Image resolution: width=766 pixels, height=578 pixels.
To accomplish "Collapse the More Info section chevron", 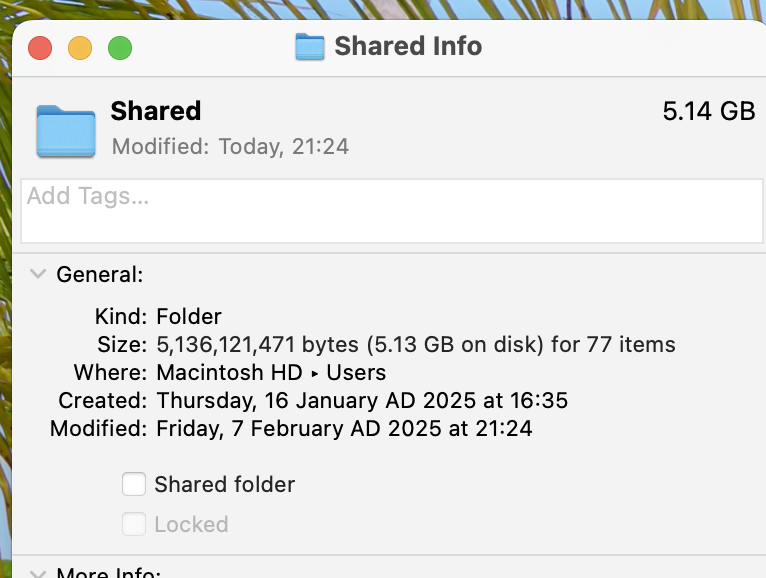I will point(38,573).
